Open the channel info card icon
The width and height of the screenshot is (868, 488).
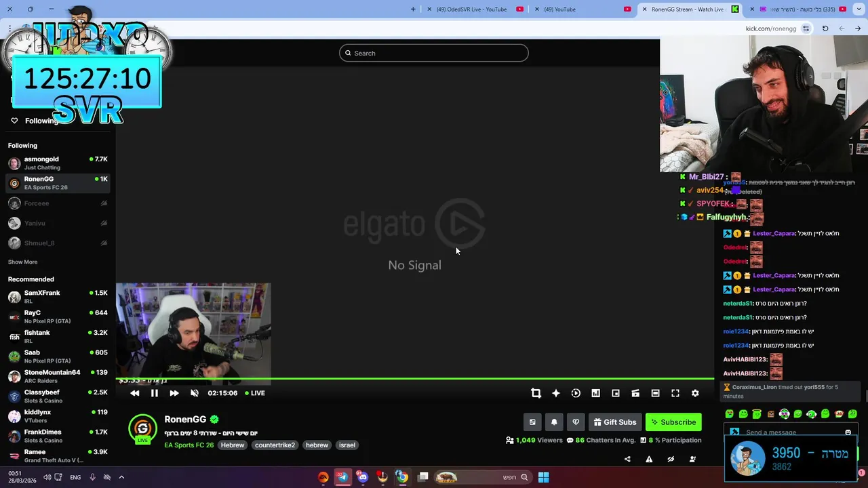click(532, 422)
